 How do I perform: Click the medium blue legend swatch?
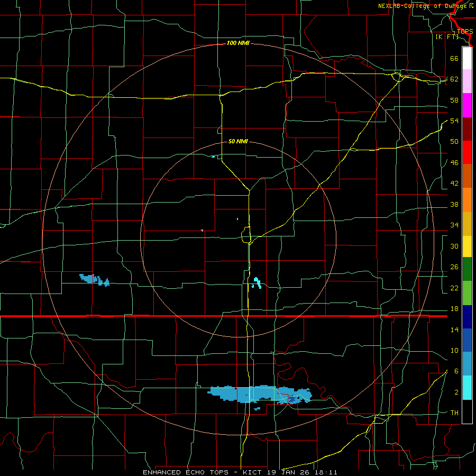[467, 340]
